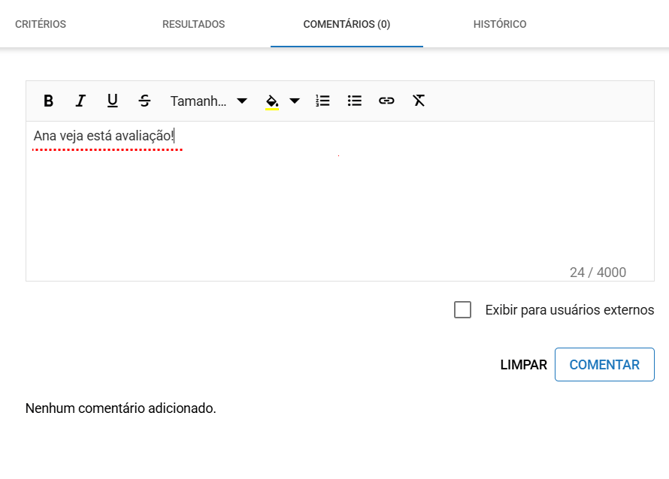The height and width of the screenshot is (479, 669).
Task: Apply italic formatting to the text
Action: [80, 101]
